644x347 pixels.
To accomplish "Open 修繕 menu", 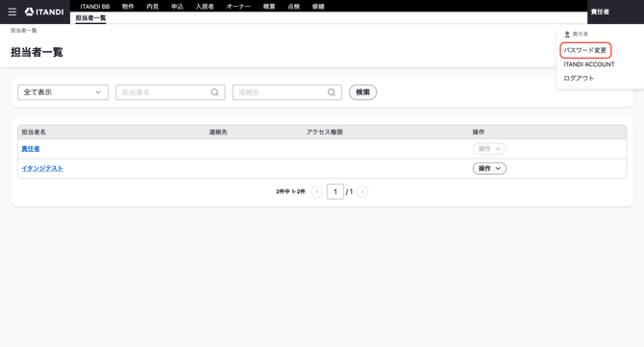I will point(318,6).
